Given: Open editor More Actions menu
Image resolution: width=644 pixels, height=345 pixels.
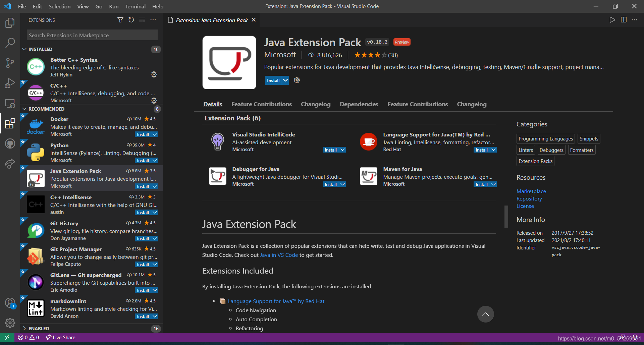Looking at the screenshot, I should (634, 20).
